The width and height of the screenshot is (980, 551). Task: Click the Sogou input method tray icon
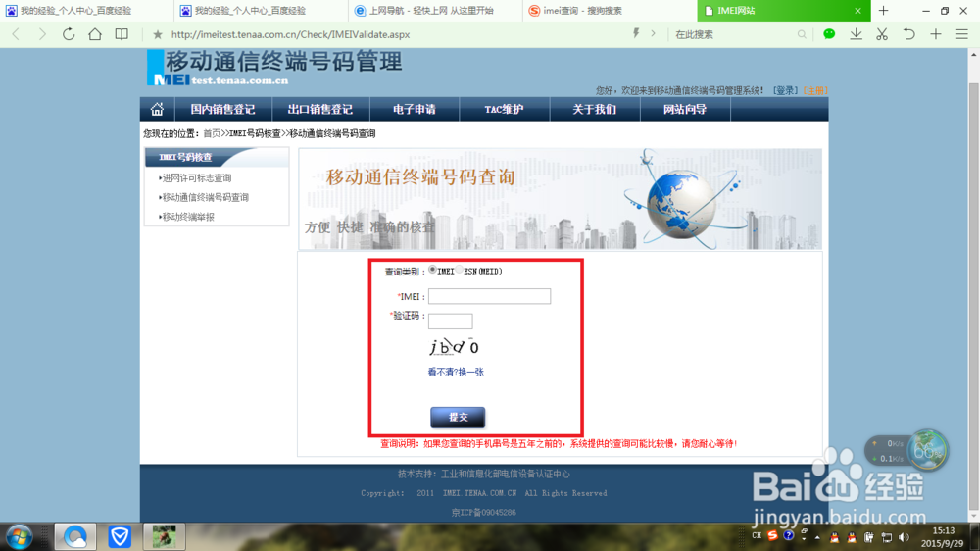pyautogui.click(x=772, y=536)
